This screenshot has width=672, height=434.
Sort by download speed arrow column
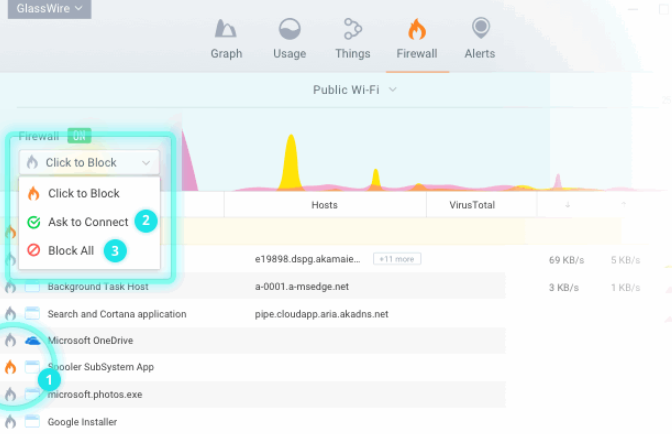tap(567, 205)
